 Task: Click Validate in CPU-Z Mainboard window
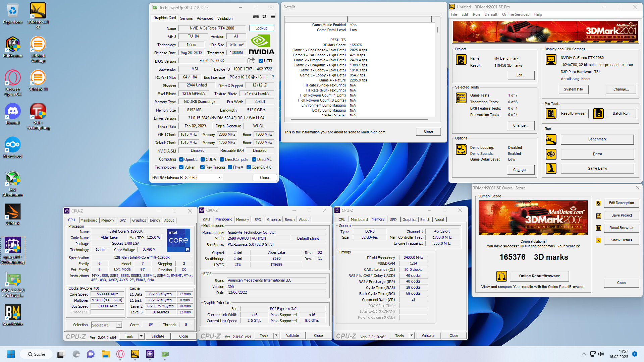coord(292,336)
